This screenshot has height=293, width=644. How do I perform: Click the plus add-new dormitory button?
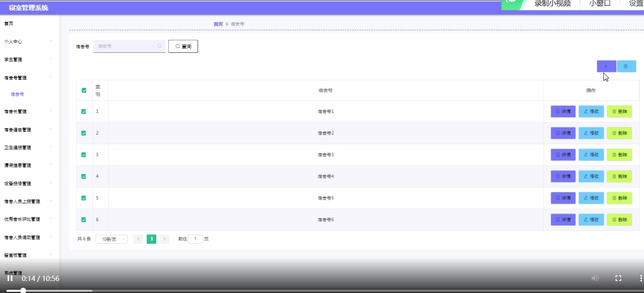pos(606,66)
